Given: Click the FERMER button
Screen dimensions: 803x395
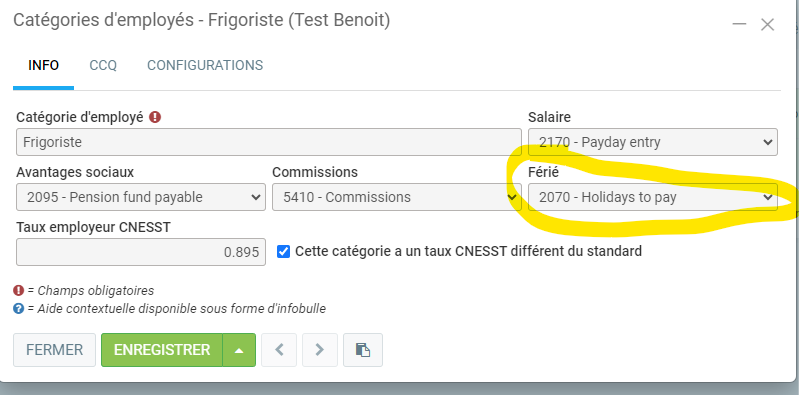Looking at the screenshot, I should click(x=54, y=350).
